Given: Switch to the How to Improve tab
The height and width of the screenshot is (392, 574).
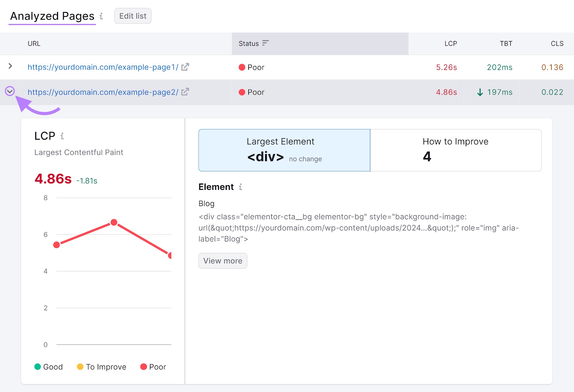Looking at the screenshot, I should [456, 150].
